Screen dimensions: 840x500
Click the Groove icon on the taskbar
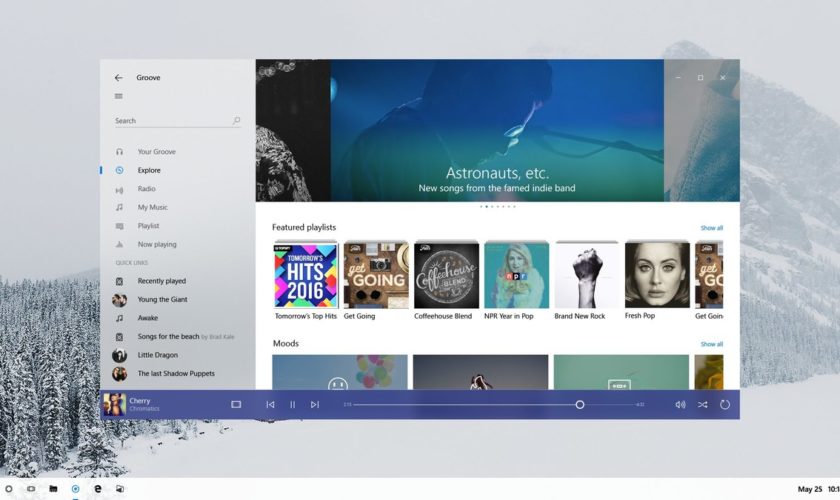coord(76,489)
